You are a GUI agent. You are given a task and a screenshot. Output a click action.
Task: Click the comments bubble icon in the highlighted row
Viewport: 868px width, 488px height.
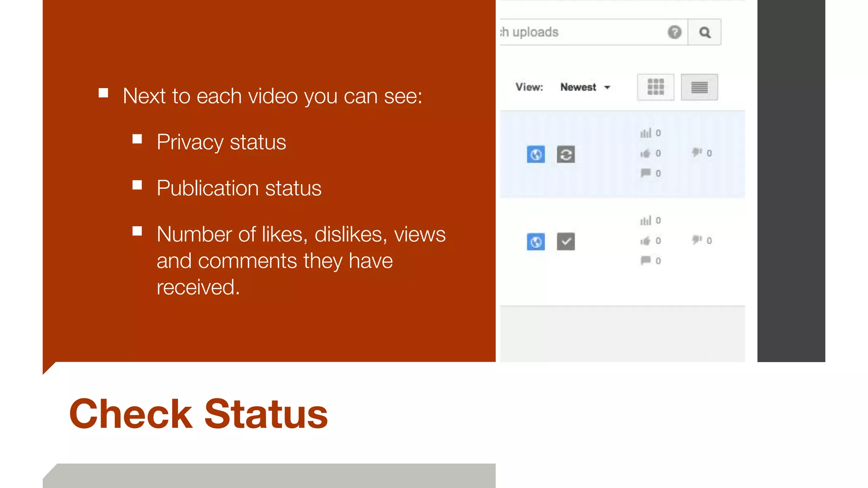645,173
